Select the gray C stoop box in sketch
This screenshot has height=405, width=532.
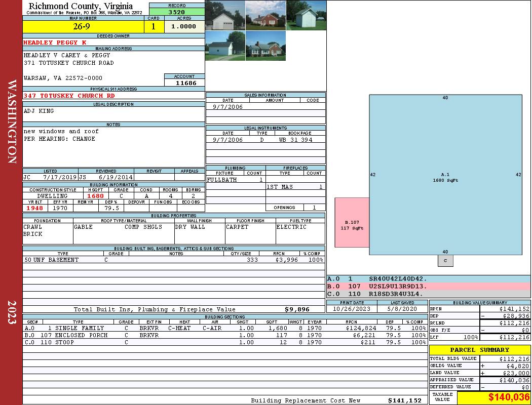(x=445, y=261)
